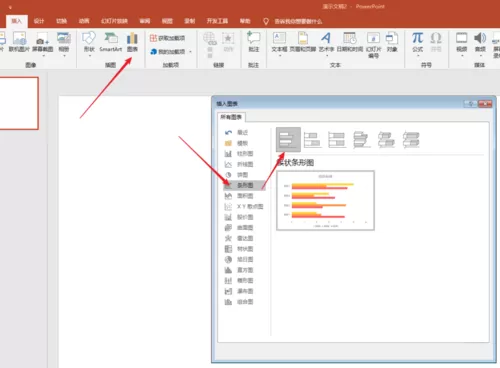Image resolution: width=500 pixels, height=368 pixels.
Task: Select the clustered bar chart subtype icon
Action: tap(288, 140)
